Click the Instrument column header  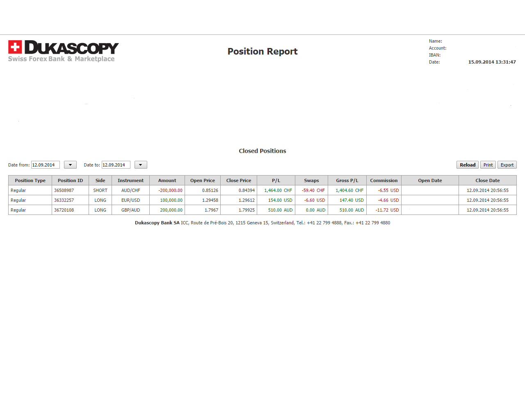pos(130,180)
